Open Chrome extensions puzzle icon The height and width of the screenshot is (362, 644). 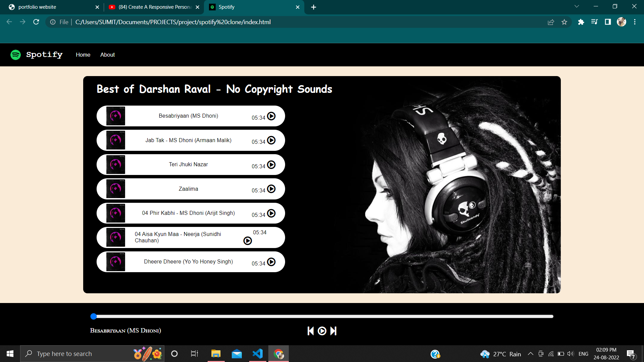[581, 22]
